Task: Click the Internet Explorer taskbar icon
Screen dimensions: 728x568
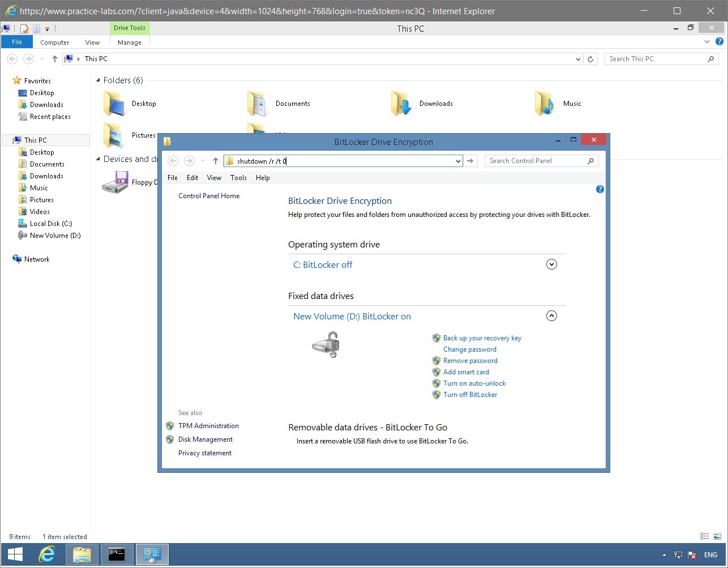Action: [x=47, y=554]
